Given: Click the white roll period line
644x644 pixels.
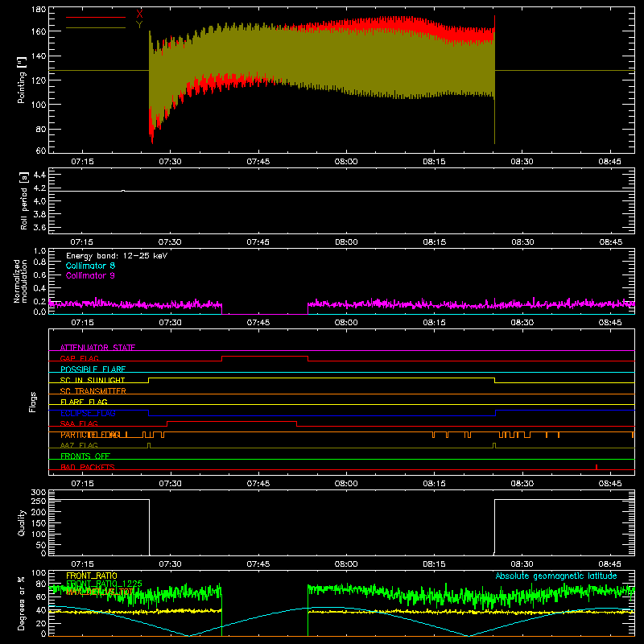Looking at the screenshot, I should 341,191.
